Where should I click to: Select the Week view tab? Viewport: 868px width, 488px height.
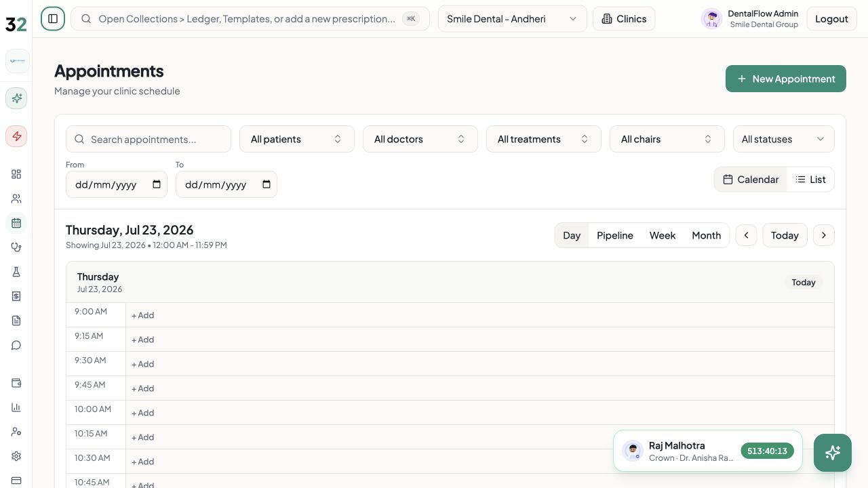point(663,235)
